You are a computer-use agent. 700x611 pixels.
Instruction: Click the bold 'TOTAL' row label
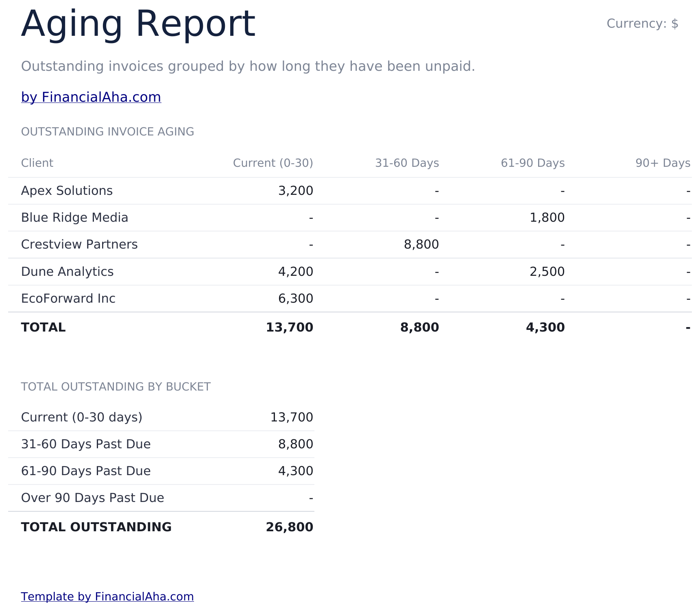(44, 327)
